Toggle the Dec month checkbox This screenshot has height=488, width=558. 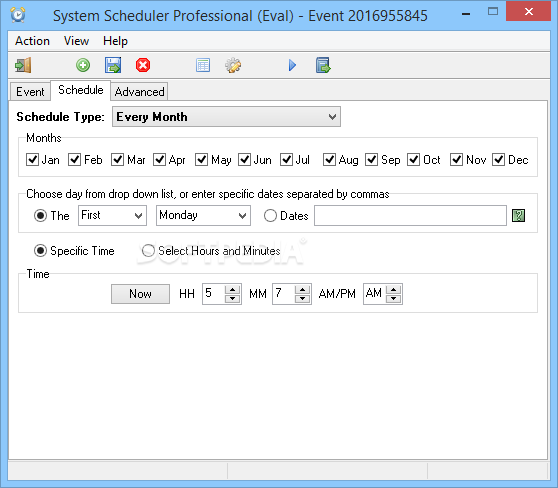pos(499,159)
